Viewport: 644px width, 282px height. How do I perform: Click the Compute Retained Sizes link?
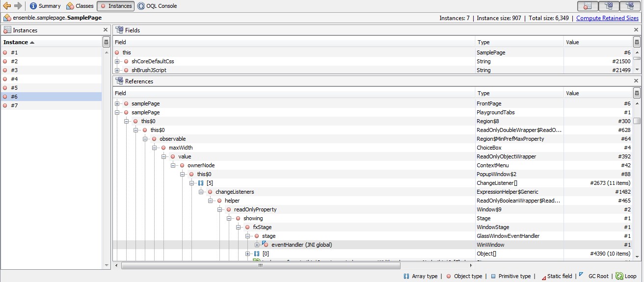[607, 18]
